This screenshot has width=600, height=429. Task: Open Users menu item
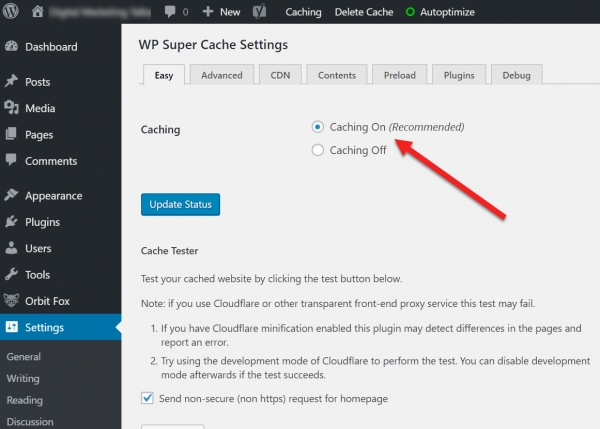point(38,248)
